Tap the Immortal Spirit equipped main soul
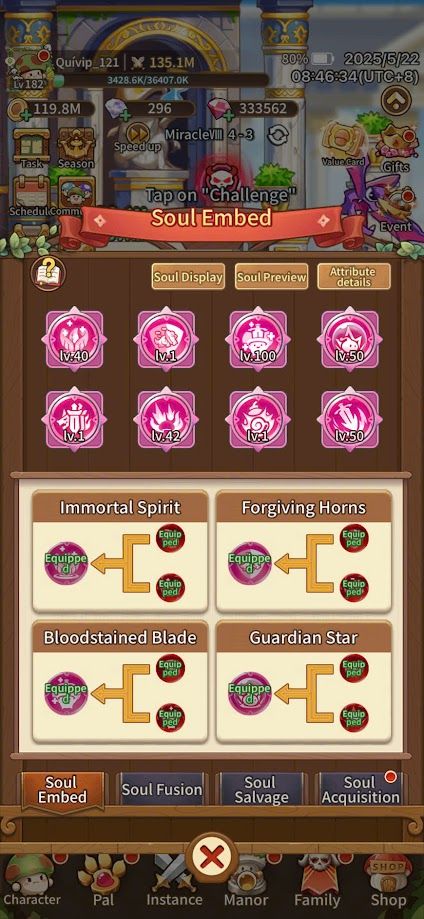Viewport: 424px width, 919px height. 66,563
